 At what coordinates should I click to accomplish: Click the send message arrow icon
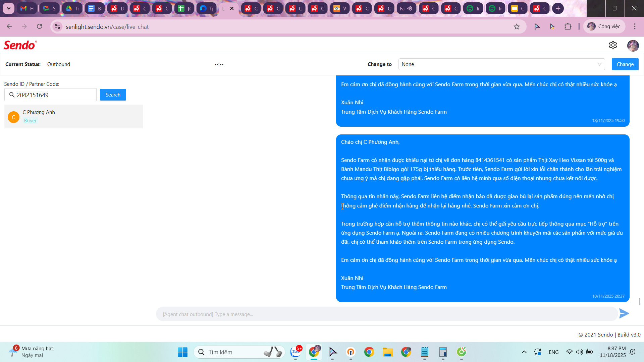[x=624, y=314]
